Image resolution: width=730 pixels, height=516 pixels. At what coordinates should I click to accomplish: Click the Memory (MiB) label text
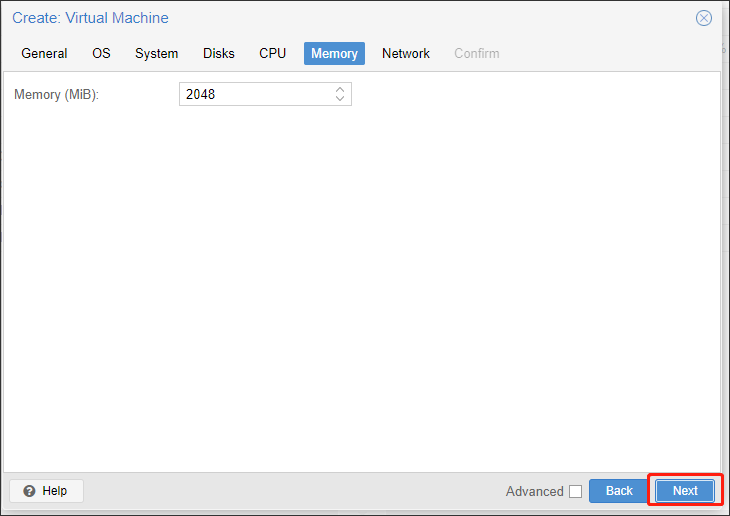coord(56,95)
